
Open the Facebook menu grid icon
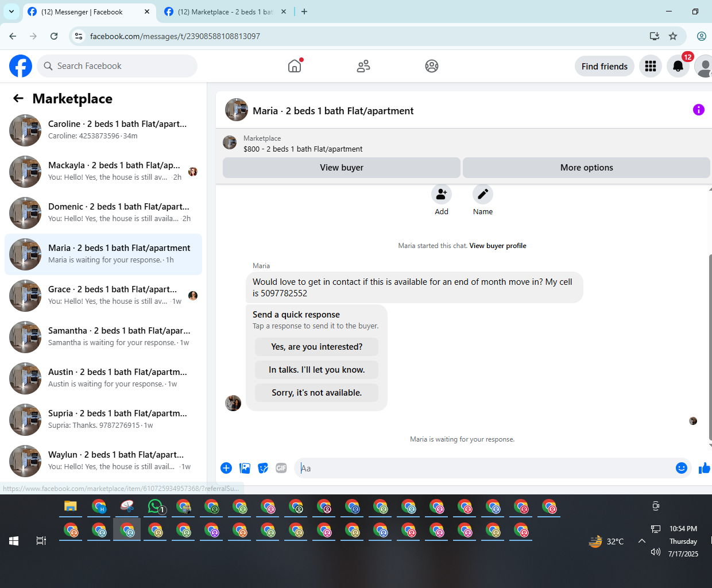point(651,66)
